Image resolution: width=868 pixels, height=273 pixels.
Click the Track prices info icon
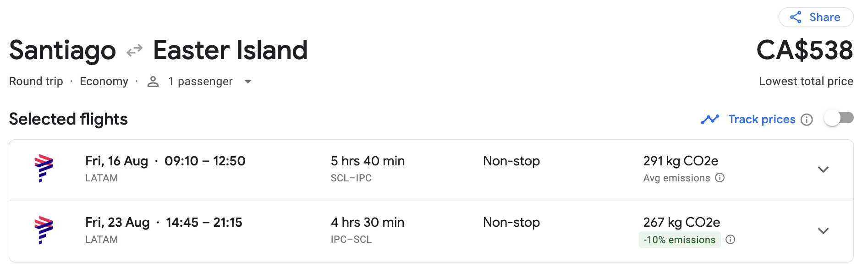point(807,120)
